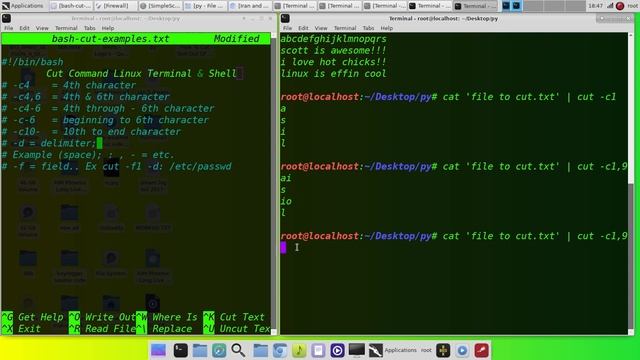Click the terminal icon in right window titlebar
Screen dimensions: 640x360
[285, 18]
